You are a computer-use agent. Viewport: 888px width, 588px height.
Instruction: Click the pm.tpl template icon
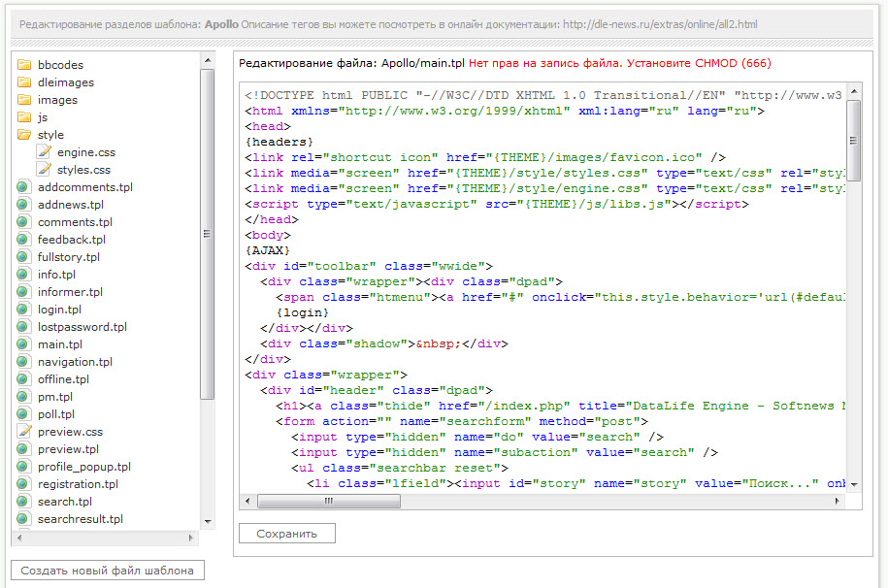click(23, 397)
